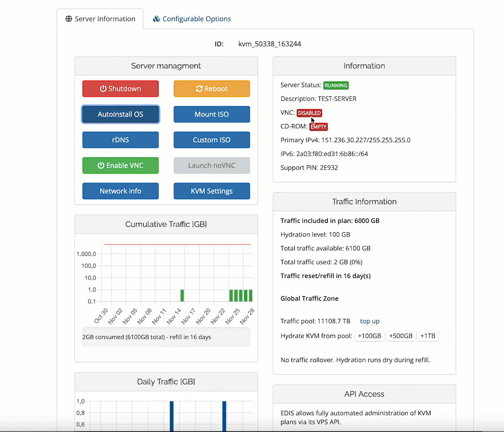Click 'Traffic reset/refill in 16 day(s)'
Screen dimensions: 504x432
(325, 276)
